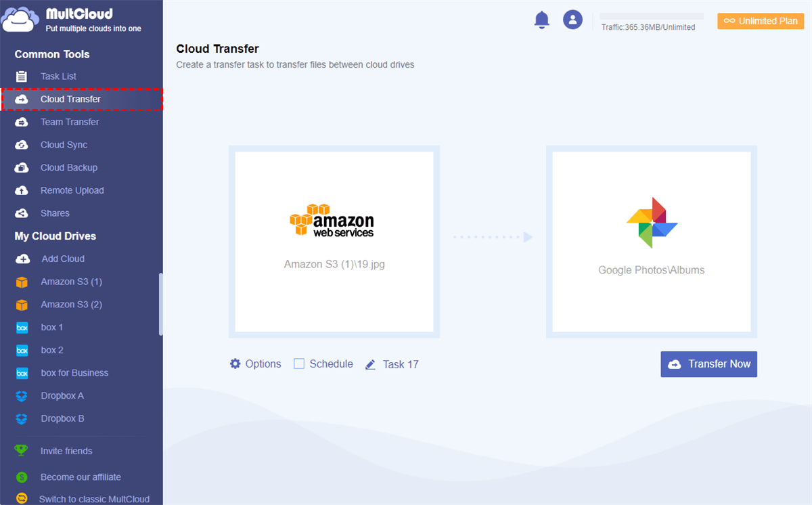Click the Invite friends trophy icon

pos(22,451)
